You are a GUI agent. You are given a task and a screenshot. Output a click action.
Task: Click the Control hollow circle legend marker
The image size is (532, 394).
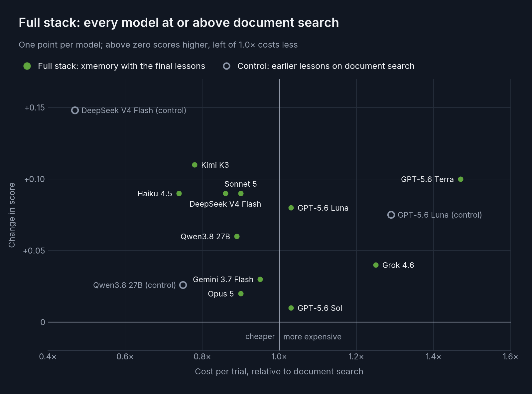click(226, 66)
